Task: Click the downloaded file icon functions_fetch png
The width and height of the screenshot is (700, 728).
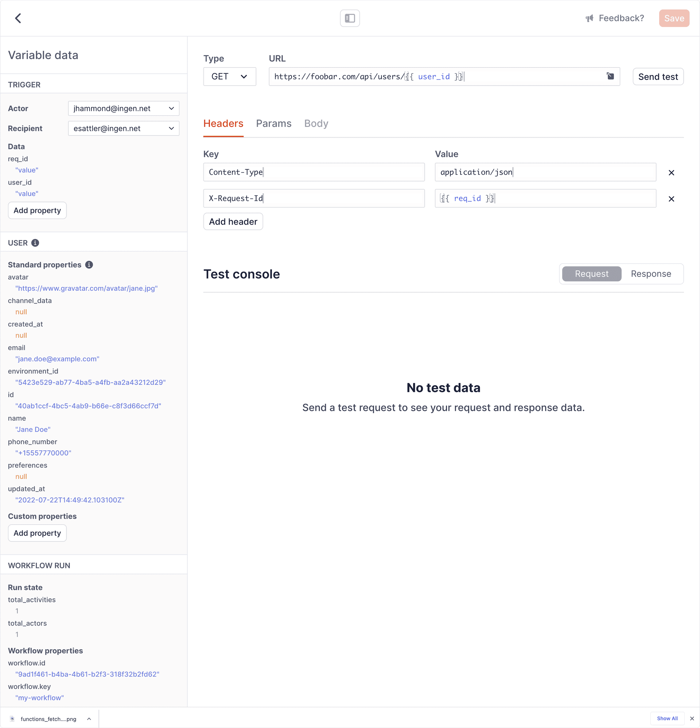Action: (x=12, y=719)
